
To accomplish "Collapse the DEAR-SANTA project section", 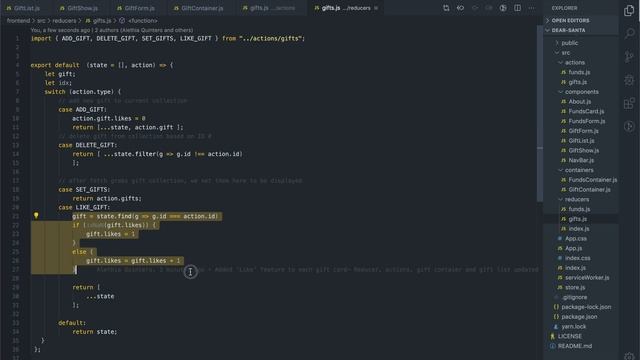I will click(580, 30).
